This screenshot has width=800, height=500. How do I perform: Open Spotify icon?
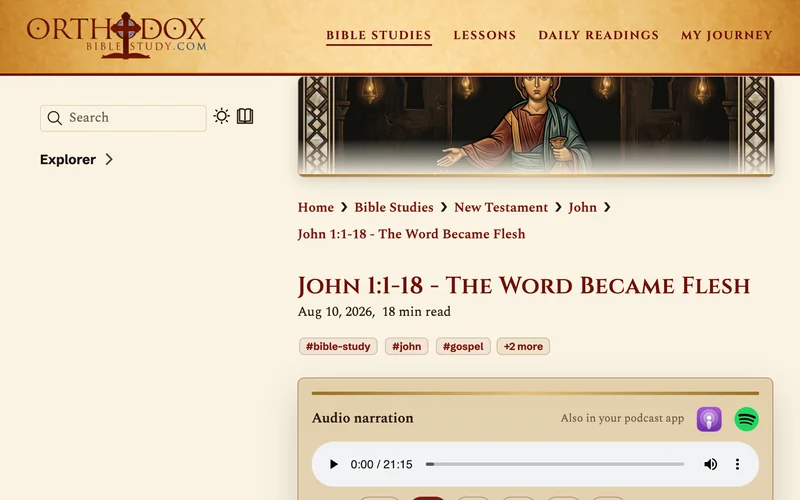point(746,419)
